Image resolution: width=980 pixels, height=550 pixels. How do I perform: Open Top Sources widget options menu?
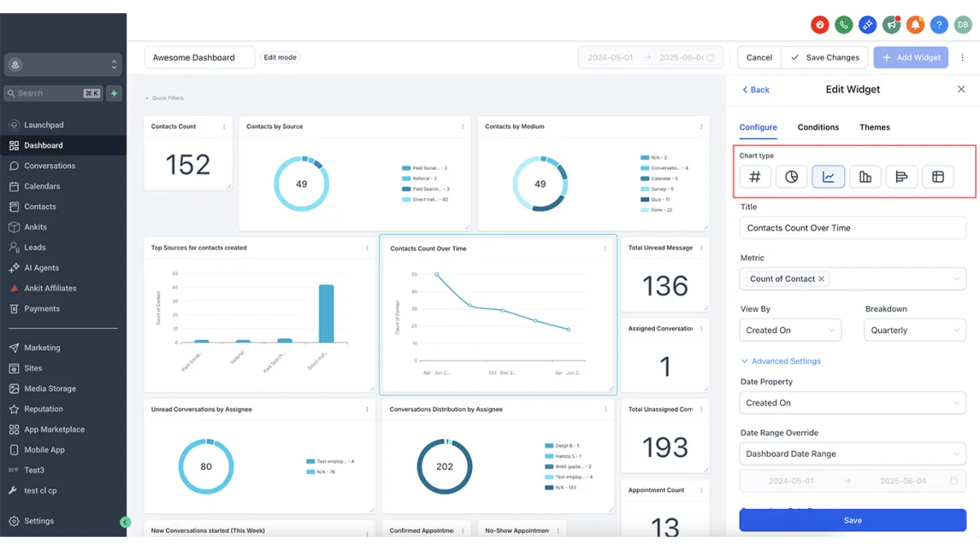click(x=367, y=247)
